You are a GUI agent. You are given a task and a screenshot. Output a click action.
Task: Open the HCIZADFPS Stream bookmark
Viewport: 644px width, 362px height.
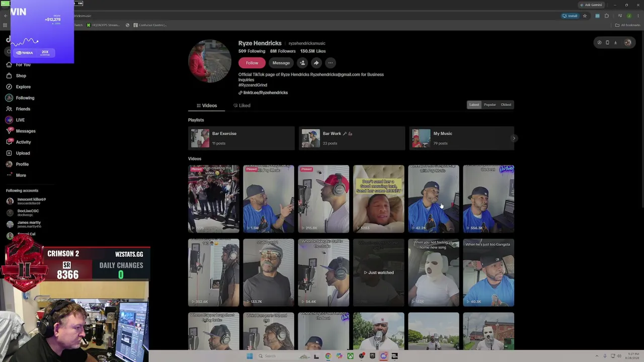103,25
